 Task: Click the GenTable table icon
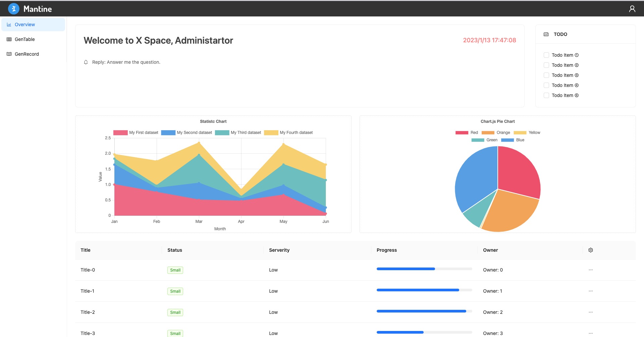[x=9, y=39]
